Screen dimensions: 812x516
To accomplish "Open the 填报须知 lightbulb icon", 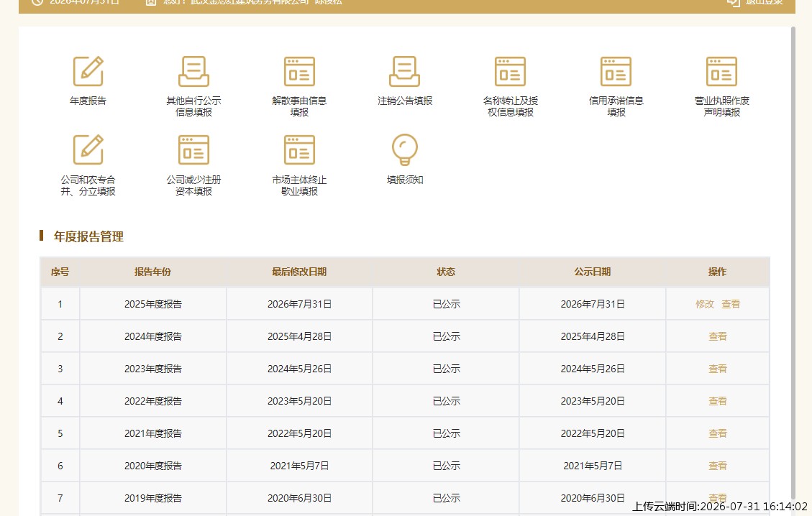I will 404,149.
